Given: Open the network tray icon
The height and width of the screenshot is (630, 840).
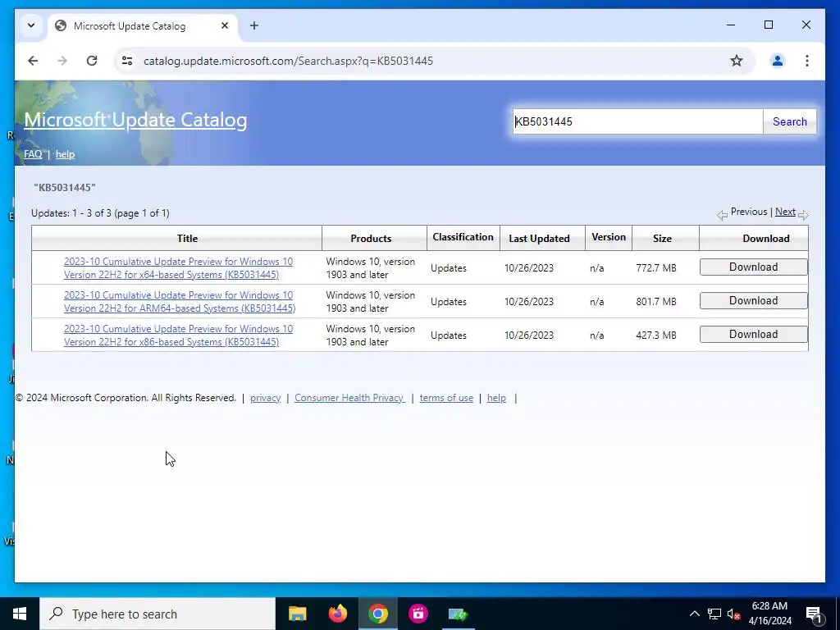Looking at the screenshot, I should [x=714, y=614].
